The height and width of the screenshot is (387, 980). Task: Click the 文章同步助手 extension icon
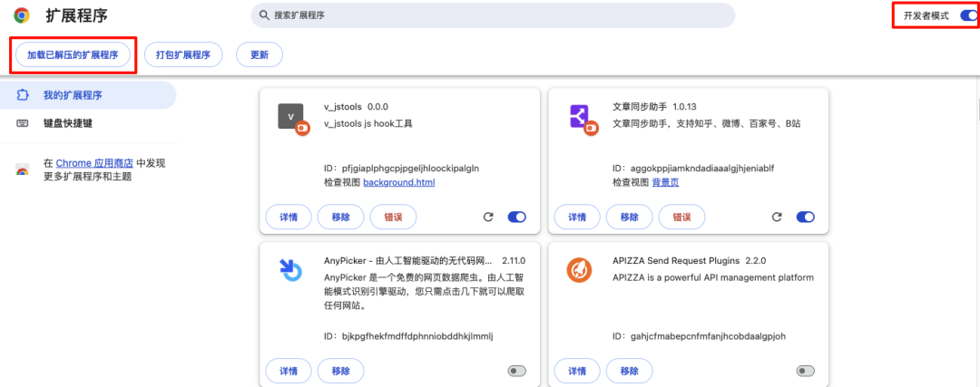(x=580, y=118)
